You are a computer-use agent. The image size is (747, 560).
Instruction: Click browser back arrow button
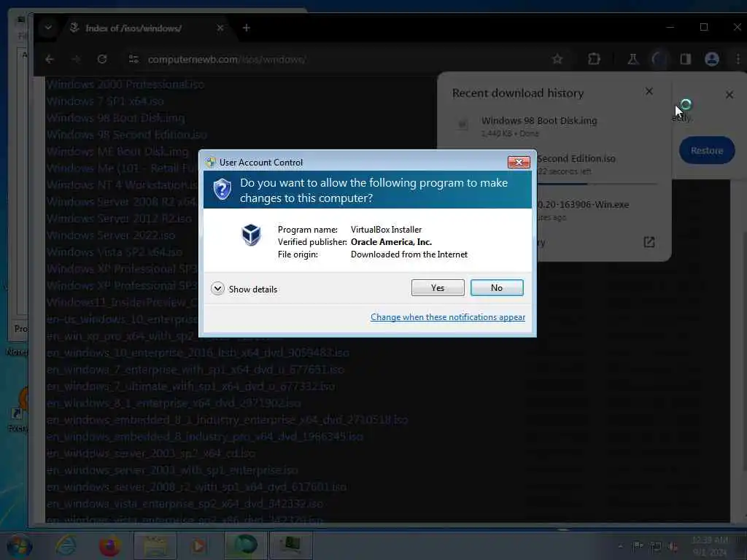click(x=50, y=59)
